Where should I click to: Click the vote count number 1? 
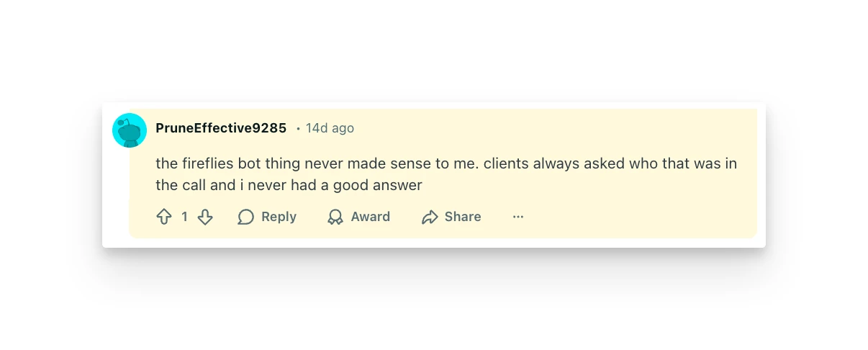[x=184, y=217]
